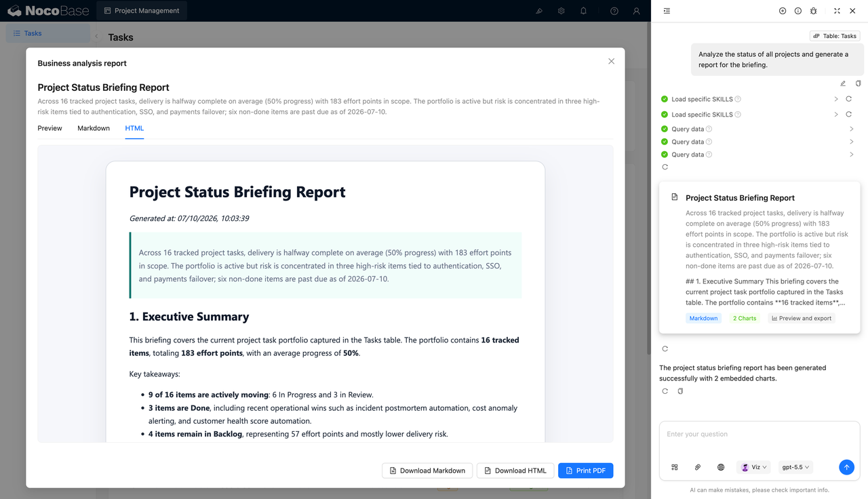Click the document icon on report card
Screen dimensions: 868x499
click(x=675, y=197)
